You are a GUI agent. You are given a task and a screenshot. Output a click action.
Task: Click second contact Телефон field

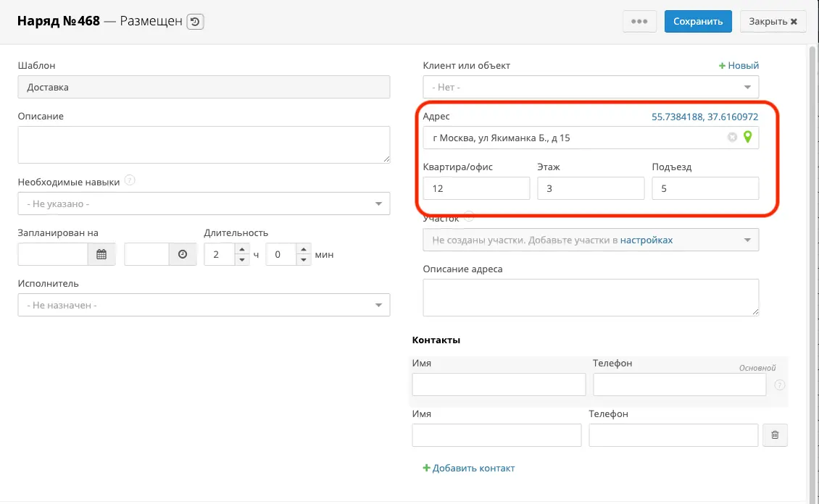pyautogui.click(x=673, y=435)
